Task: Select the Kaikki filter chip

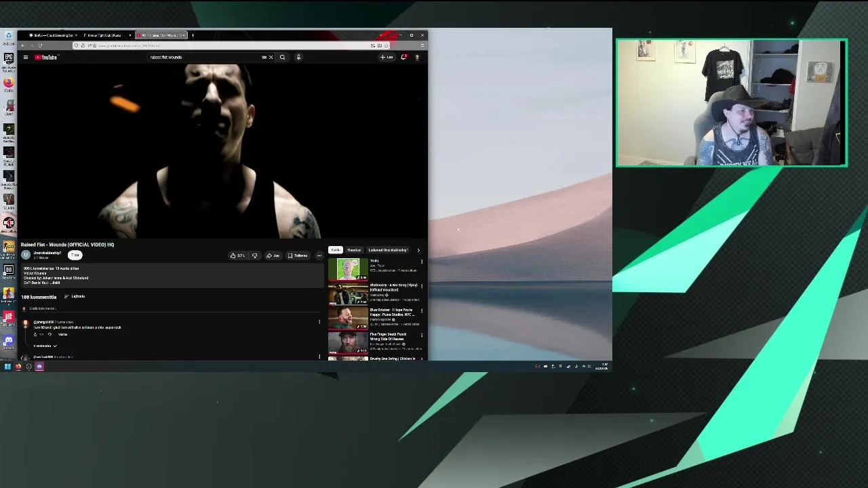Action: coord(335,250)
